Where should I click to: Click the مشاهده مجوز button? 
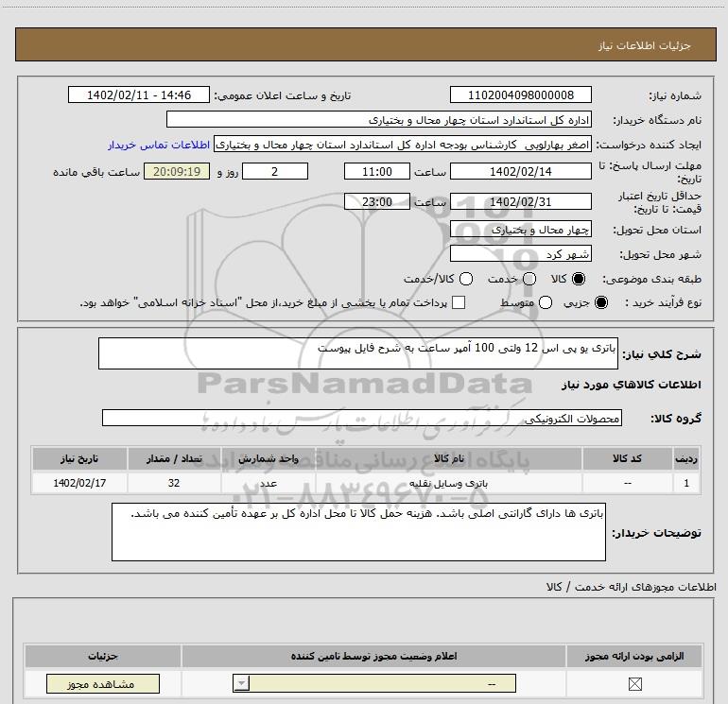click(103, 683)
